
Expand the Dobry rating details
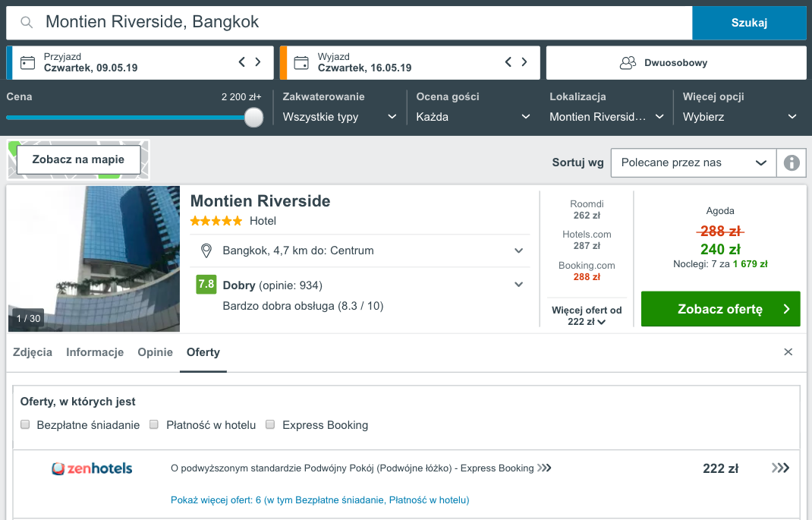[518, 285]
